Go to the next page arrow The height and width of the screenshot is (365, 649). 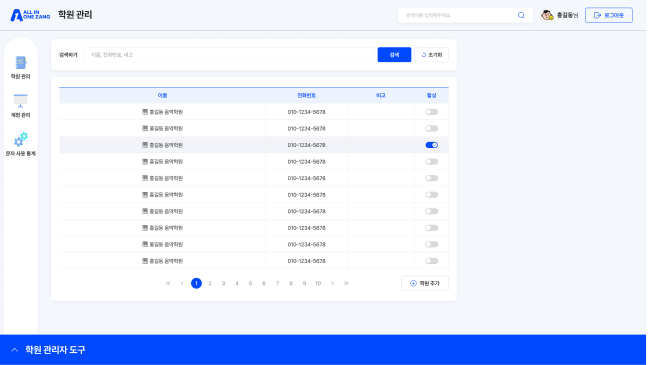pos(332,283)
